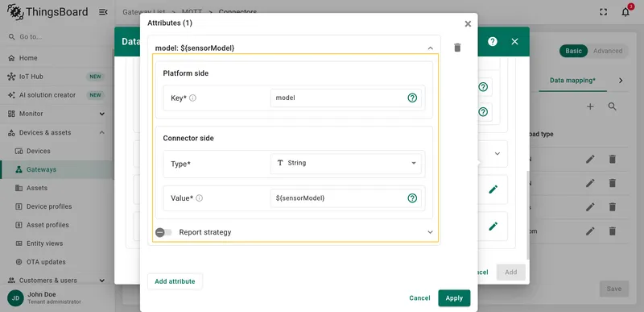Screen dimensions: 644x312
Task: Collapse the model: ${sensorModel} attribute panel
Action: tap(430, 48)
